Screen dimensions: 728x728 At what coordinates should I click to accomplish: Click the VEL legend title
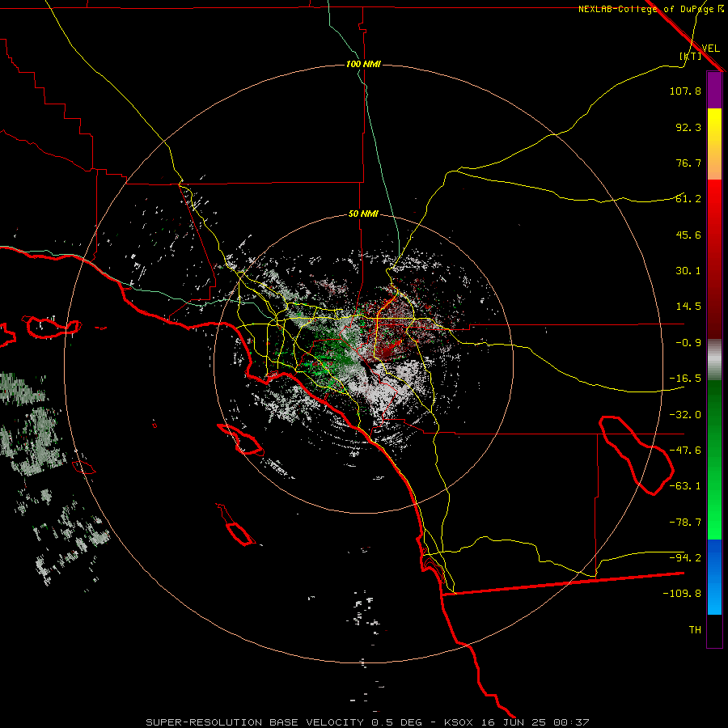click(x=711, y=48)
